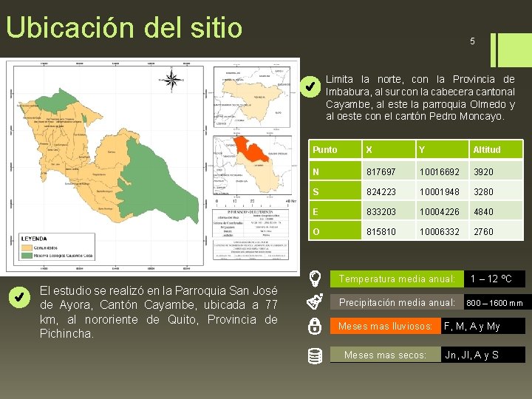Click the paragraph starting 'El estudio se realizó'
The height and width of the screenshot is (399, 532).
point(158,312)
